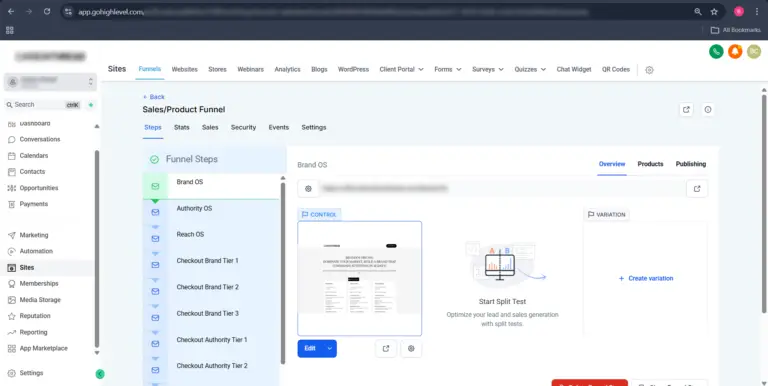Open step URL external link icon
Viewport: 768px width, 386px height.
click(x=696, y=189)
